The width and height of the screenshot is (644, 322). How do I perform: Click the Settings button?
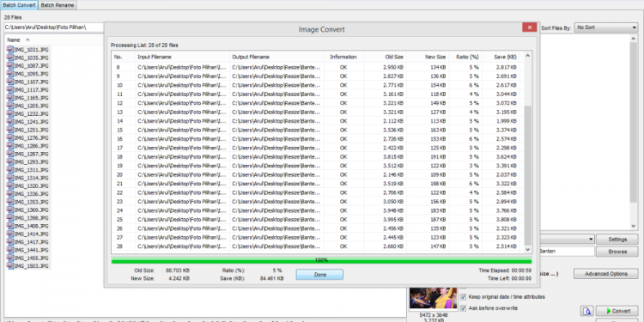[x=617, y=240]
